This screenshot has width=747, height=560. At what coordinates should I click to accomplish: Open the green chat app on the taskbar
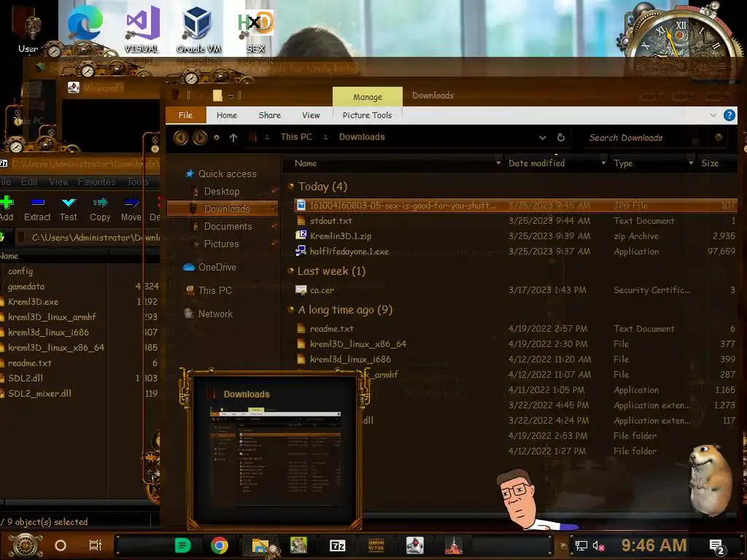coord(182,545)
